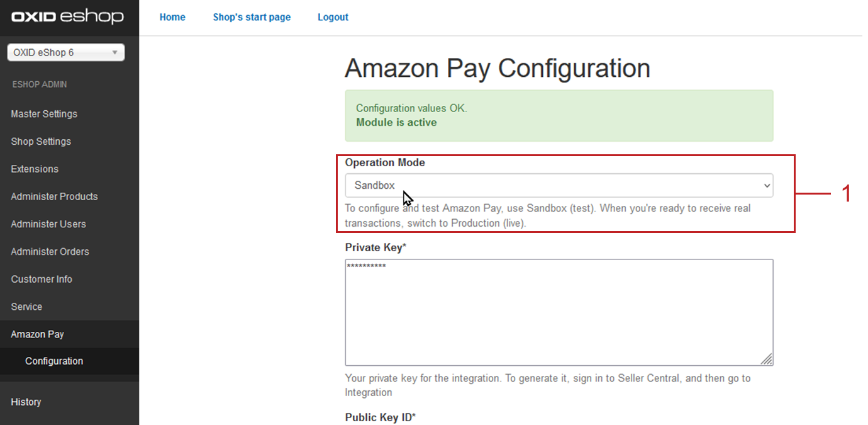Click the Operation Mode dropdown chevron arrow
This screenshot has height=425, width=868.
point(767,186)
